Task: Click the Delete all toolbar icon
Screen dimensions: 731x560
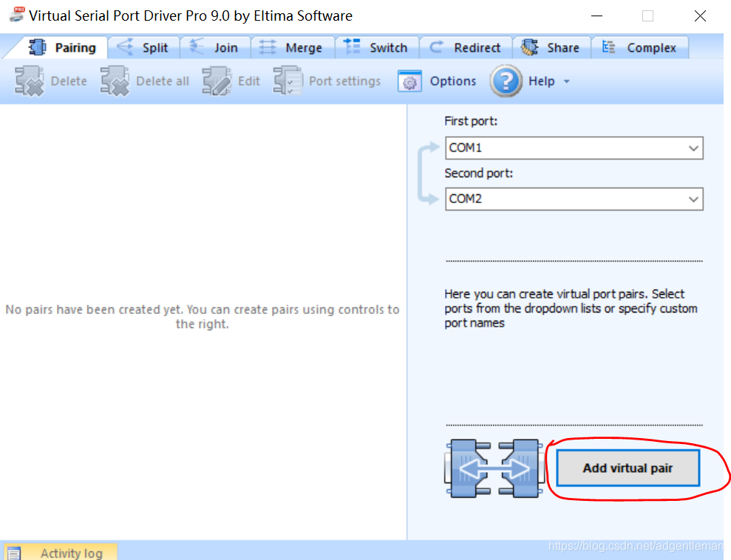Action: 115,81
